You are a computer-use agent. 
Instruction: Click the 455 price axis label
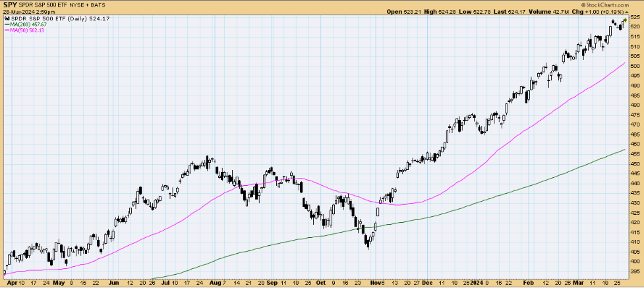click(x=634, y=154)
